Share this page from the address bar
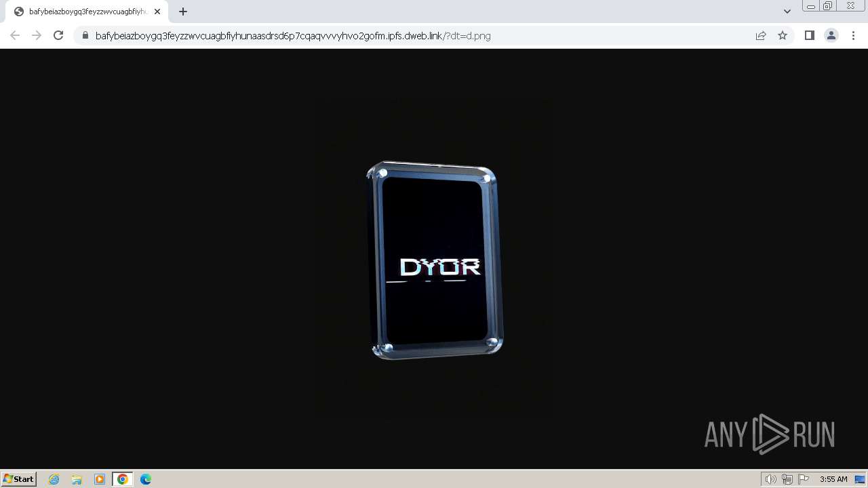 pyautogui.click(x=761, y=35)
